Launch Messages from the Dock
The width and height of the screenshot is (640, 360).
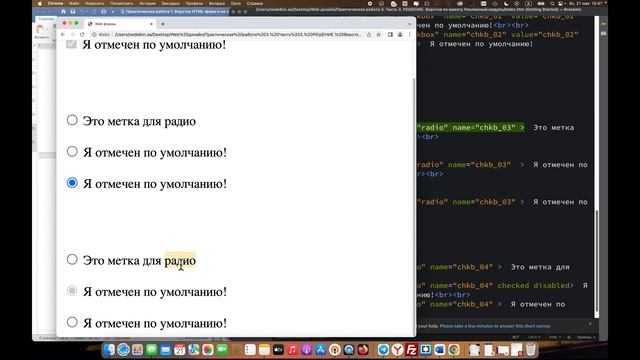[151, 350]
